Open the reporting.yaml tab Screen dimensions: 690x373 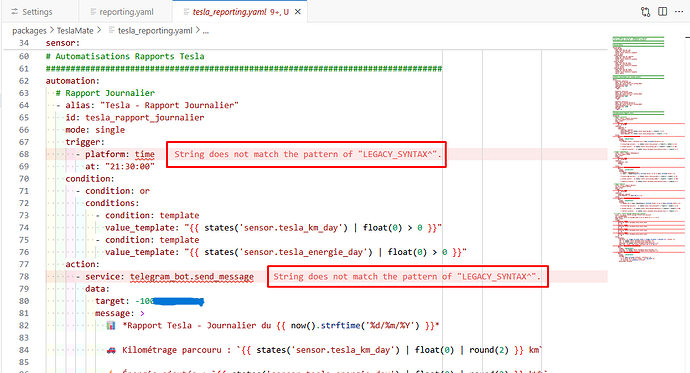click(x=126, y=12)
